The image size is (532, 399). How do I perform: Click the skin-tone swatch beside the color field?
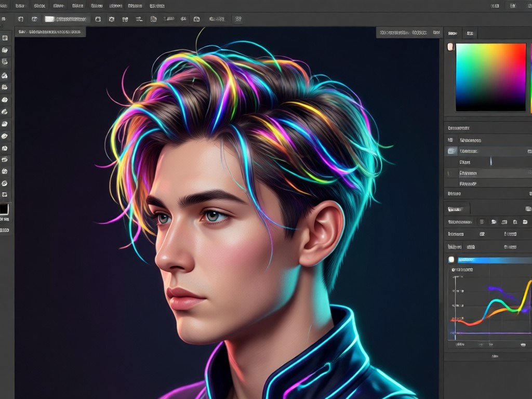(450, 47)
